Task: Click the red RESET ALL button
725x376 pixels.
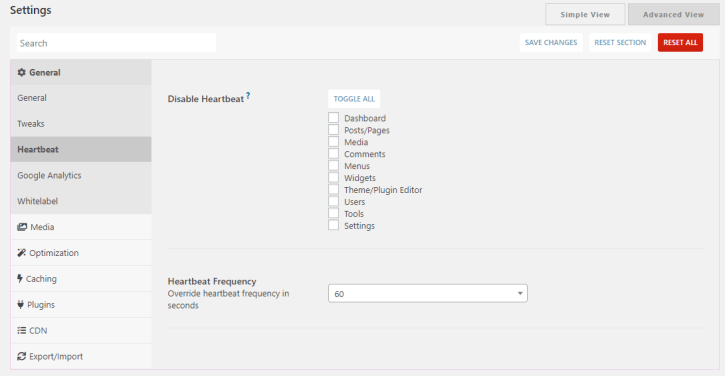Action: (680, 43)
